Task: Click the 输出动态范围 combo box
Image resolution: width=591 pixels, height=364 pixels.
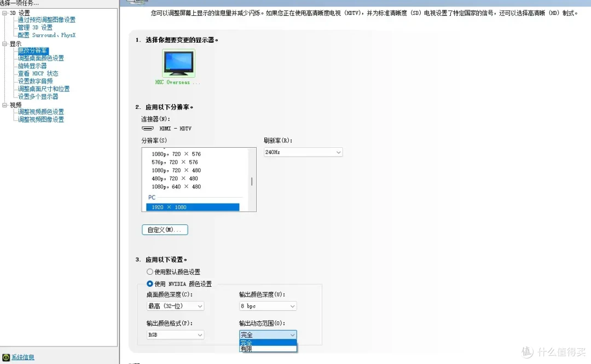Action: coord(268,334)
